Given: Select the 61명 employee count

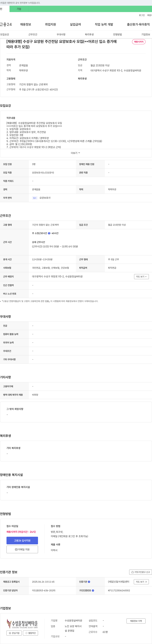Looking at the screenshot, I should [105, 632].
